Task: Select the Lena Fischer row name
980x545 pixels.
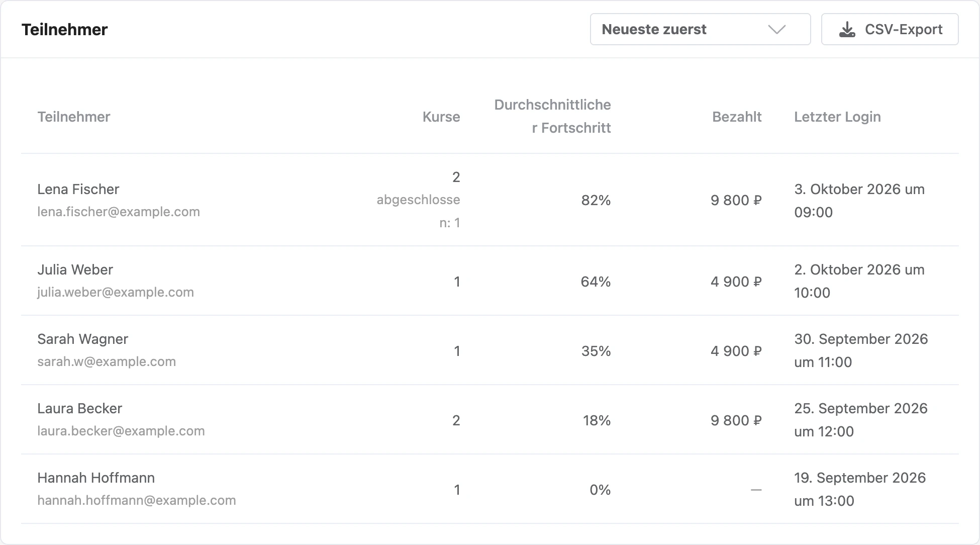Action: [78, 189]
